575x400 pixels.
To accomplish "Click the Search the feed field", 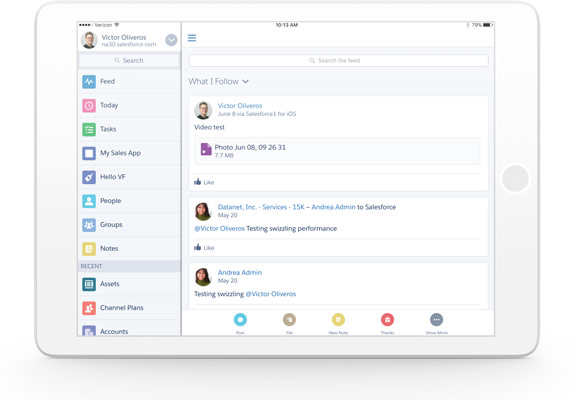I will pos(338,60).
